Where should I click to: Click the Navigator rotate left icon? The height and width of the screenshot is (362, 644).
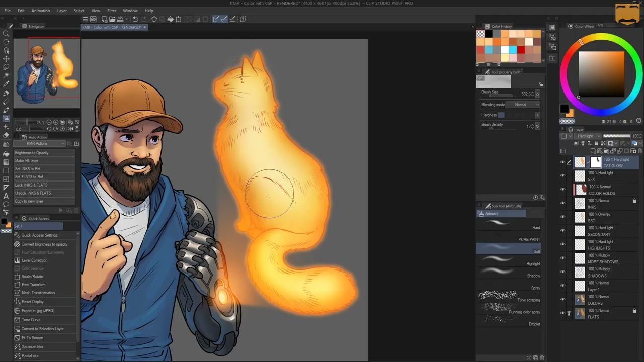click(49, 129)
